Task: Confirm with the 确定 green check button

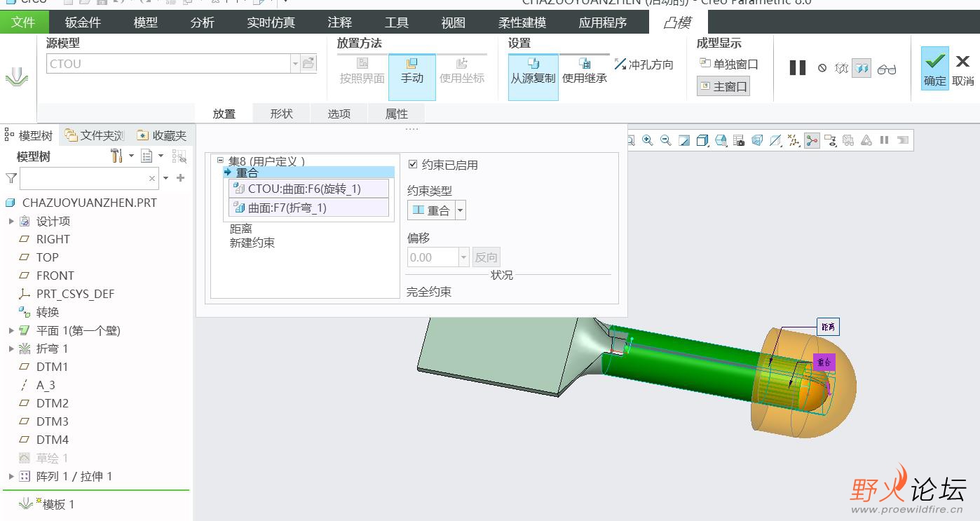Action: pos(934,68)
